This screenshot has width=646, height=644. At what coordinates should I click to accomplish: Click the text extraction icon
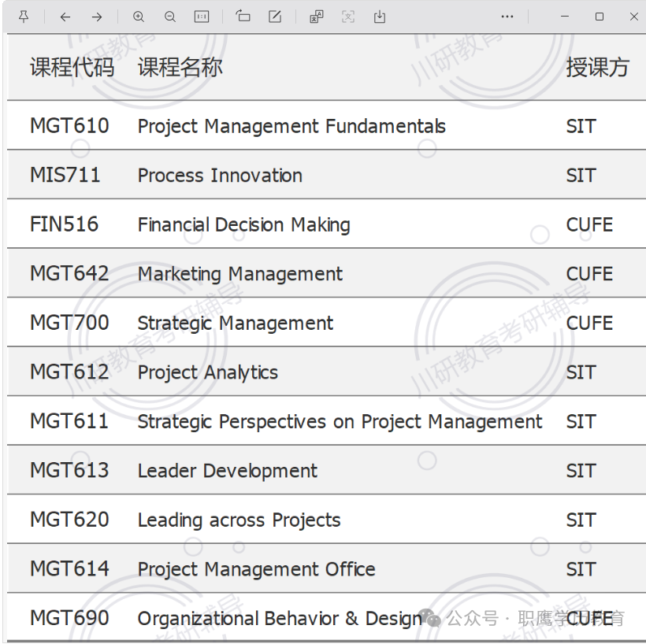347,17
